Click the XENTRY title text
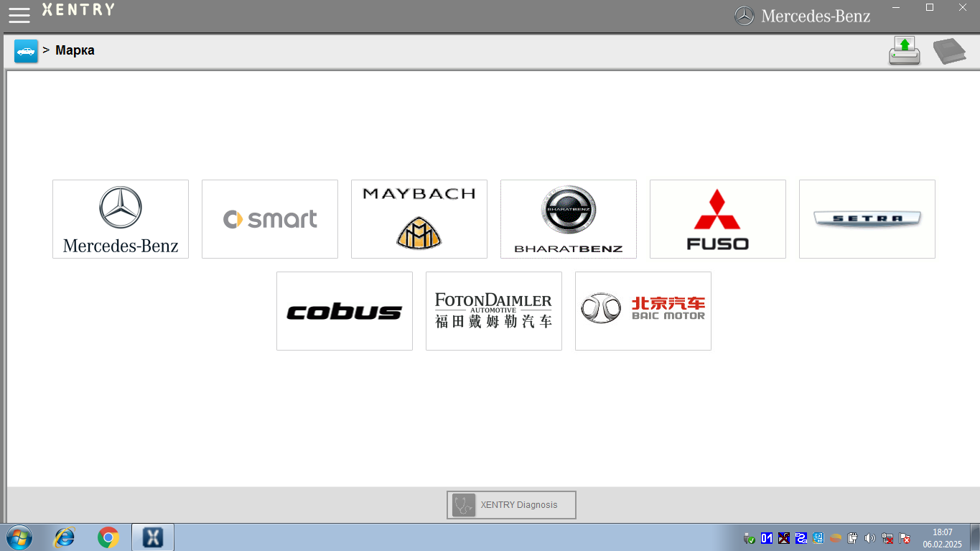Screen dimensions: 980x551 point(78,9)
